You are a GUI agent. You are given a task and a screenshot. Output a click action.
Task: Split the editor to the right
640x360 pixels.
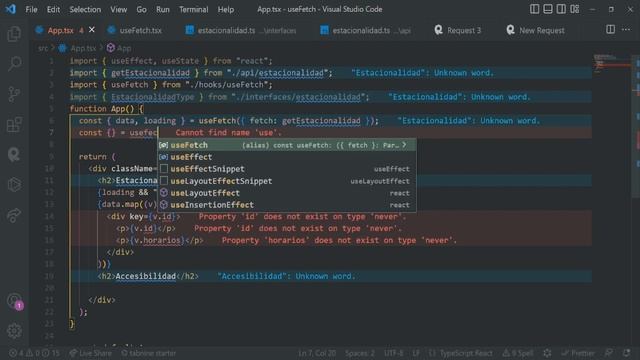(610, 29)
